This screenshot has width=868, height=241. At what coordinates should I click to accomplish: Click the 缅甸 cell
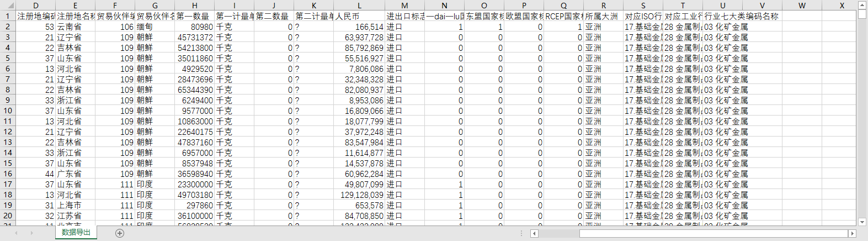[155, 27]
